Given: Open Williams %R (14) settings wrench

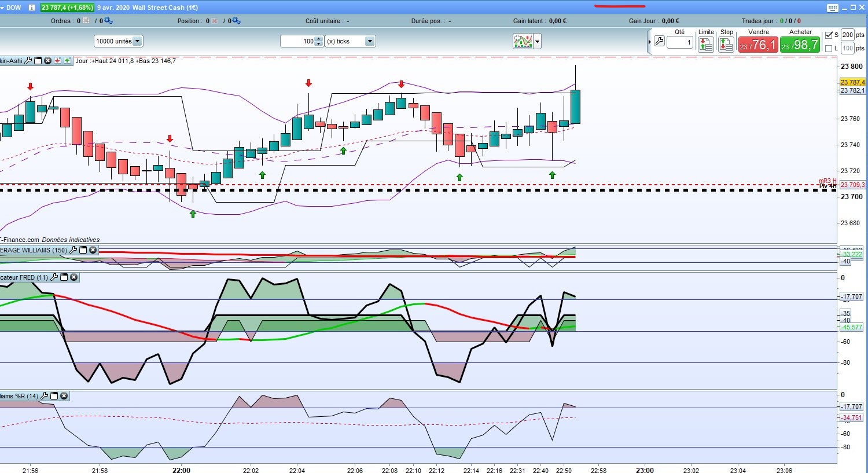Looking at the screenshot, I should click(44, 396).
